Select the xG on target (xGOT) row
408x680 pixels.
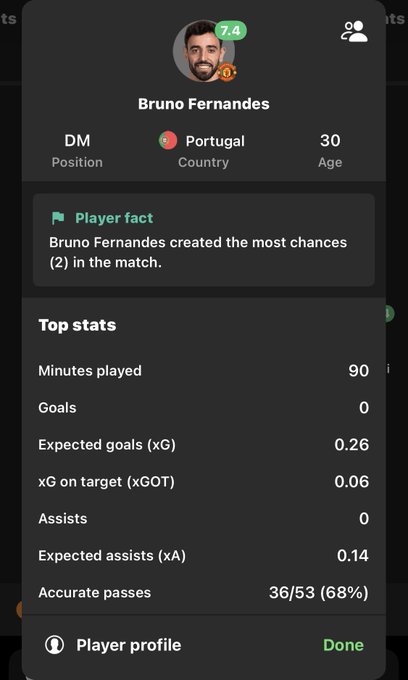point(204,482)
